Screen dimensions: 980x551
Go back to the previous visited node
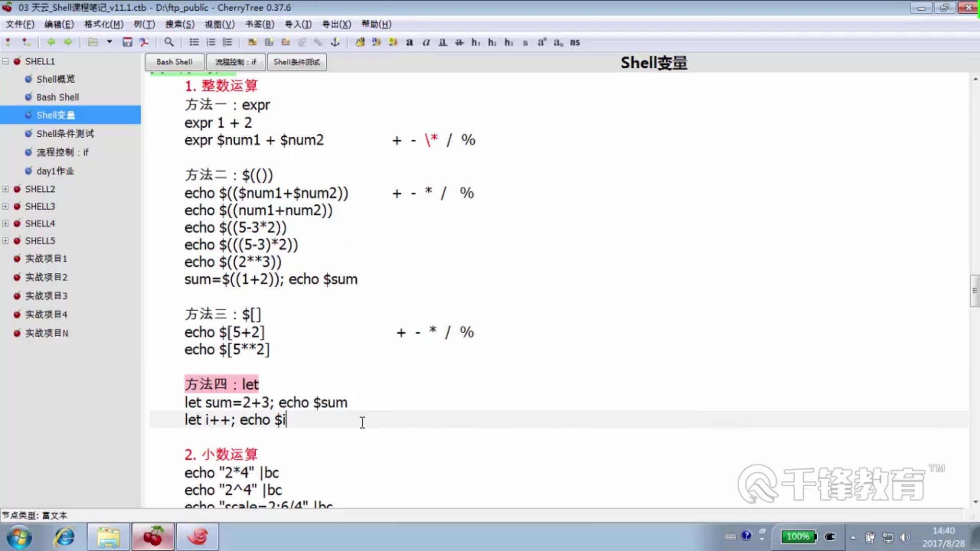[51, 42]
